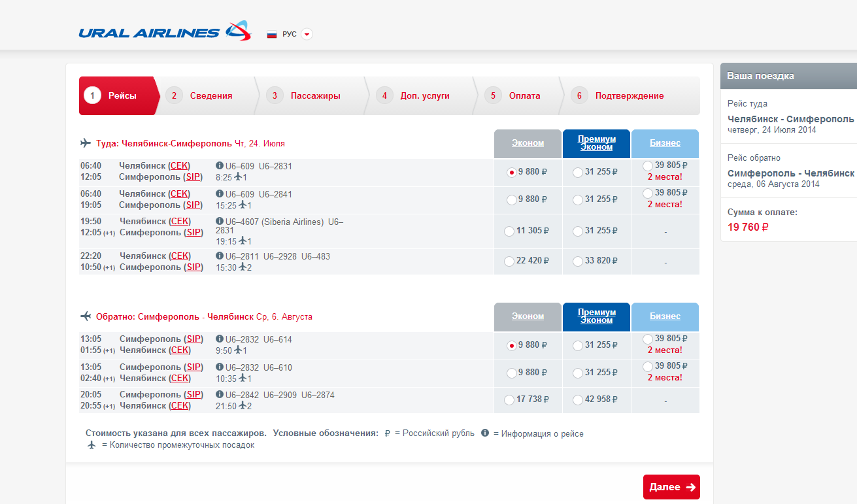This screenshot has width=857, height=504.
Task: Open flight info icon for U6-2832 U6-614
Action: coord(220,339)
